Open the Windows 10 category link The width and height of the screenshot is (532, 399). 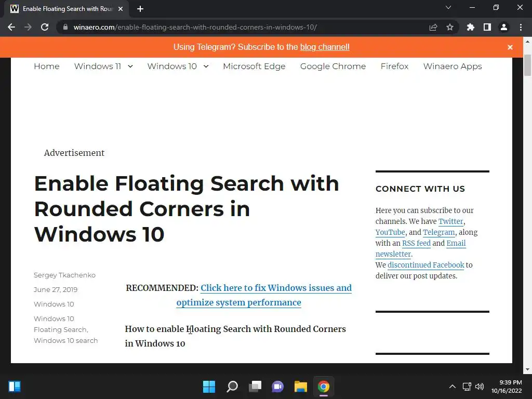click(54, 304)
